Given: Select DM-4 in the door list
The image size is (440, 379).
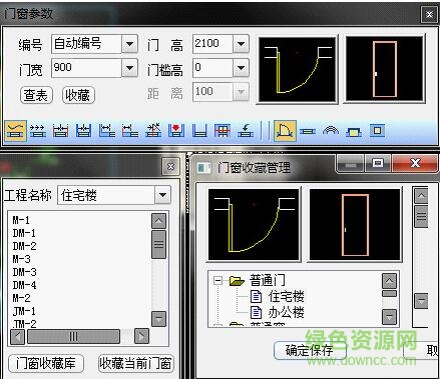Looking at the screenshot, I should click(24, 285).
